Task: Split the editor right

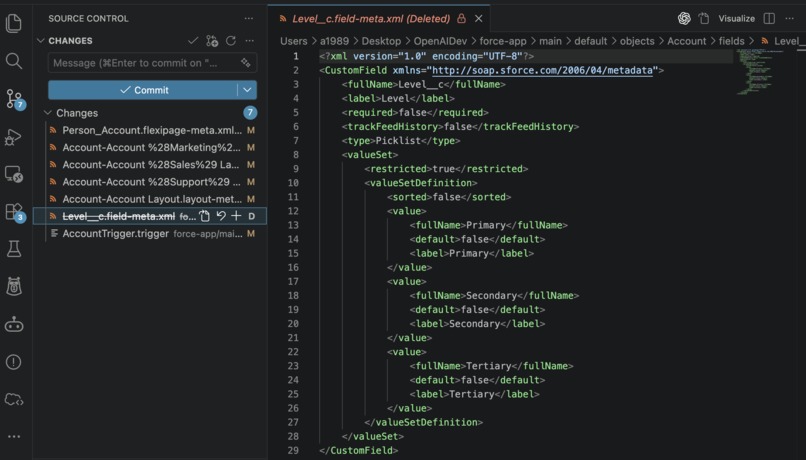Action: pyautogui.click(x=769, y=19)
